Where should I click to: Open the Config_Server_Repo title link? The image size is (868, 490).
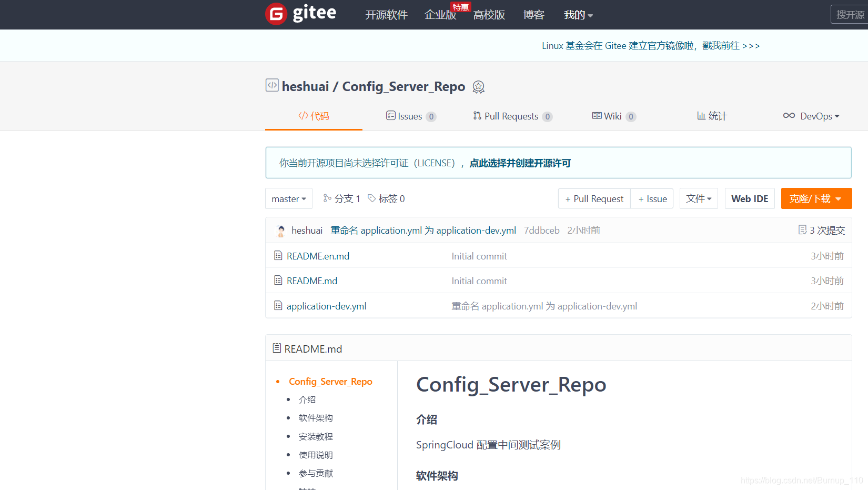[x=403, y=86]
